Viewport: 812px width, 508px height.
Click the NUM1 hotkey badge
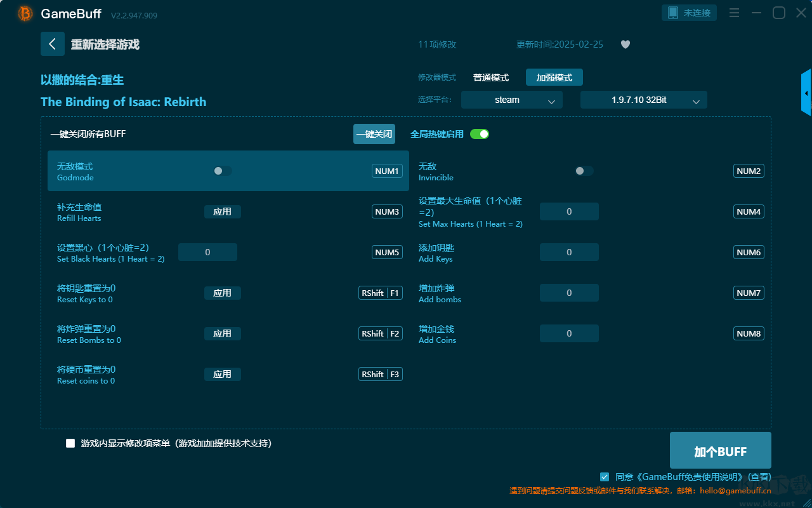(x=387, y=171)
